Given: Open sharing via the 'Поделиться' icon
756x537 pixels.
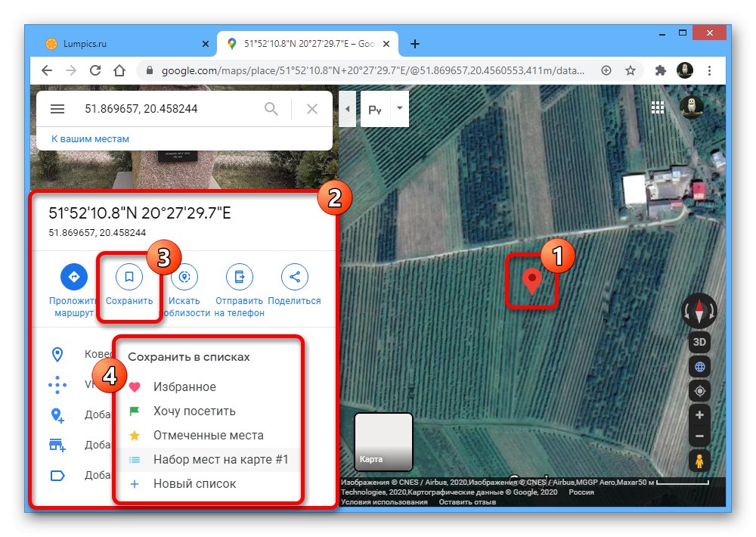Looking at the screenshot, I should [295, 277].
